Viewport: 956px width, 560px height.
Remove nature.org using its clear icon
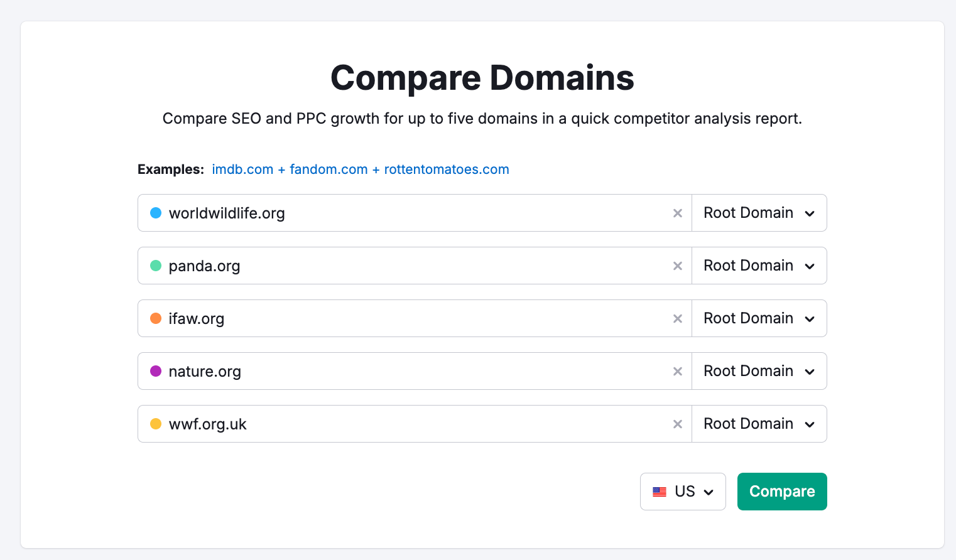tap(677, 371)
